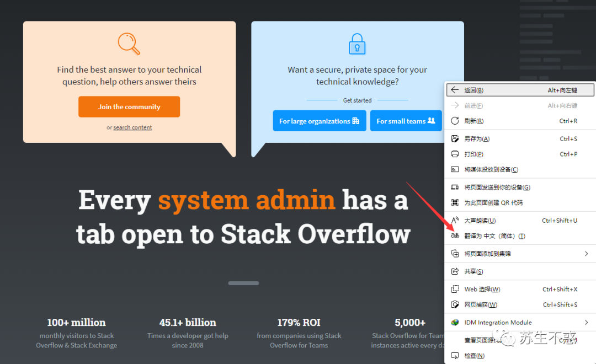596x364 pixels.
Task: Choose 为此页面创建 QR 代码
Action: click(520, 202)
